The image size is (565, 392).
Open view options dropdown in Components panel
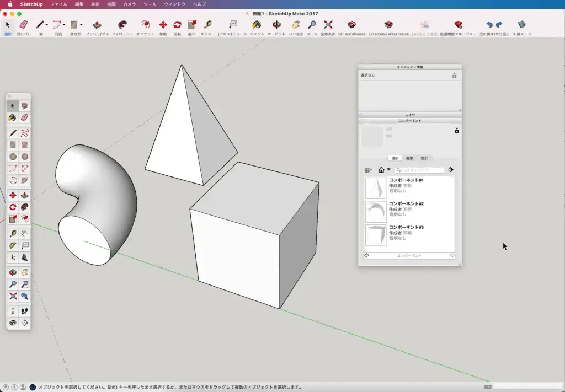tap(368, 170)
